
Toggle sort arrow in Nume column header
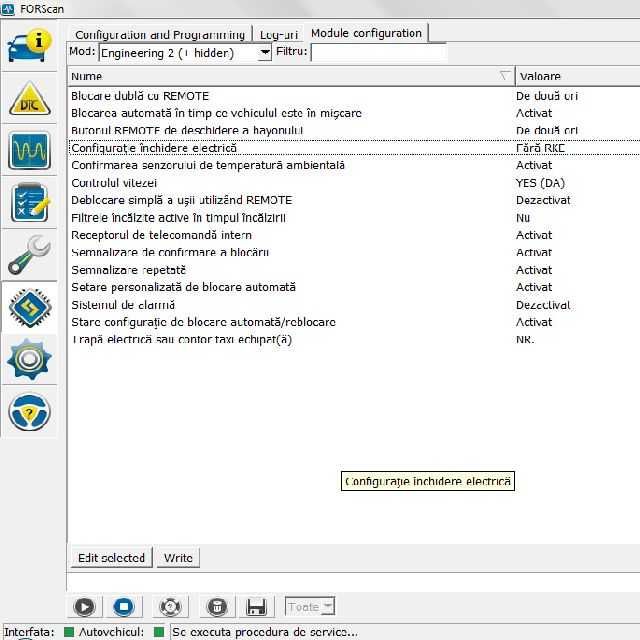(504, 76)
